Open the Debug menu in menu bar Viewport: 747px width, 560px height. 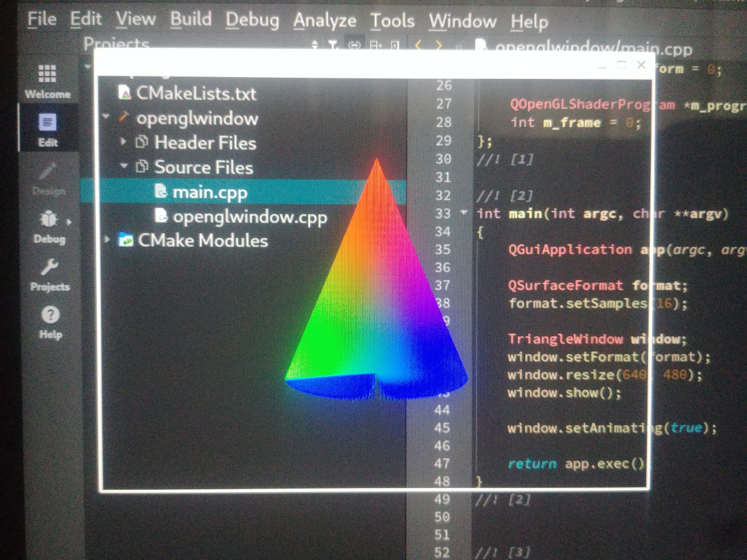click(252, 20)
